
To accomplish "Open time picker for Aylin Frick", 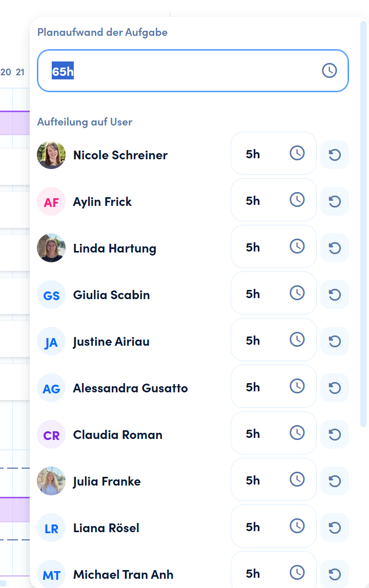I will tap(297, 200).
